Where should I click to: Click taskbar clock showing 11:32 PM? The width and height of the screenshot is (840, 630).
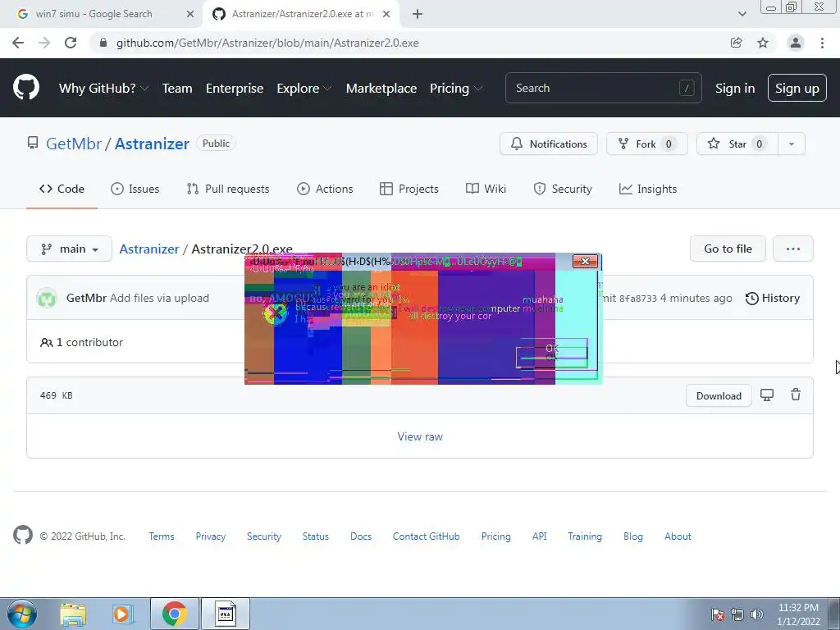click(798, 614)
